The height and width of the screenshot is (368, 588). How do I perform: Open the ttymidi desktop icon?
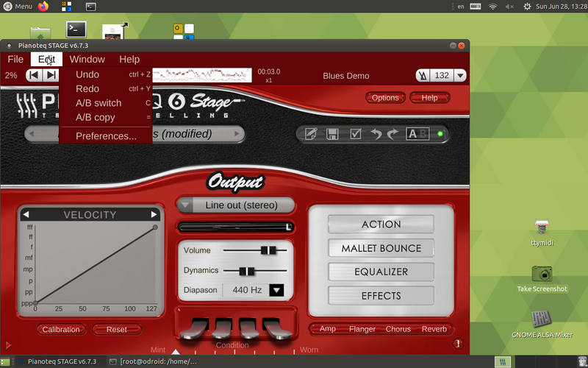tap(542, 232)
